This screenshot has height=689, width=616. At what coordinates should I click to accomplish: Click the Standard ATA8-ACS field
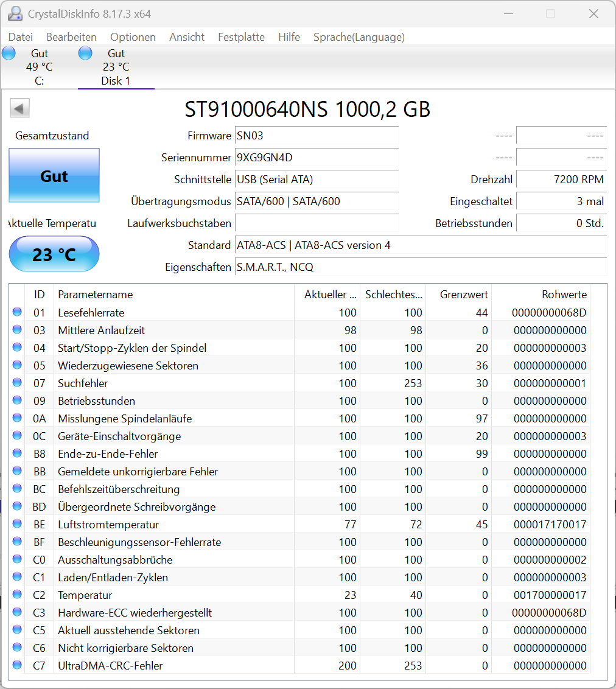pos(421,245)
